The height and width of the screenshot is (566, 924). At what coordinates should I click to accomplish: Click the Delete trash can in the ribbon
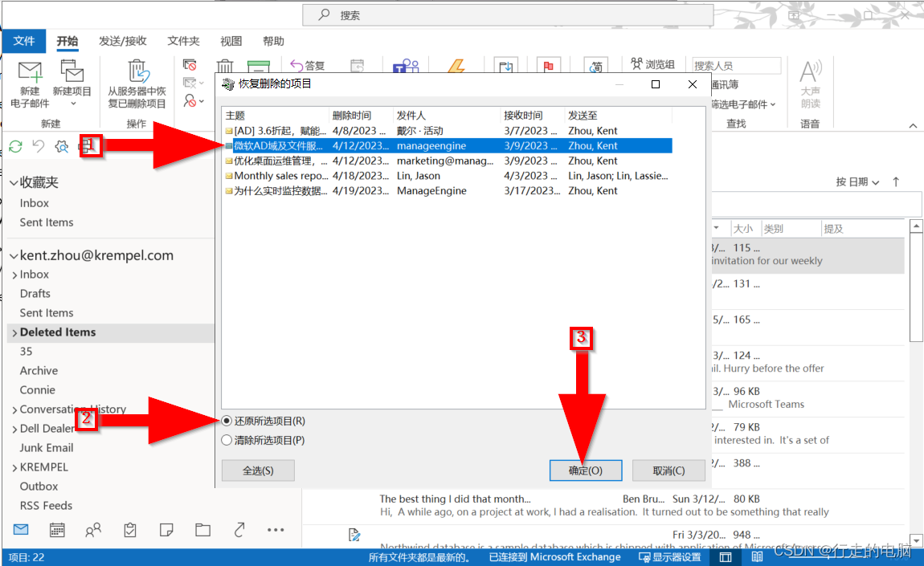point(224,65)
